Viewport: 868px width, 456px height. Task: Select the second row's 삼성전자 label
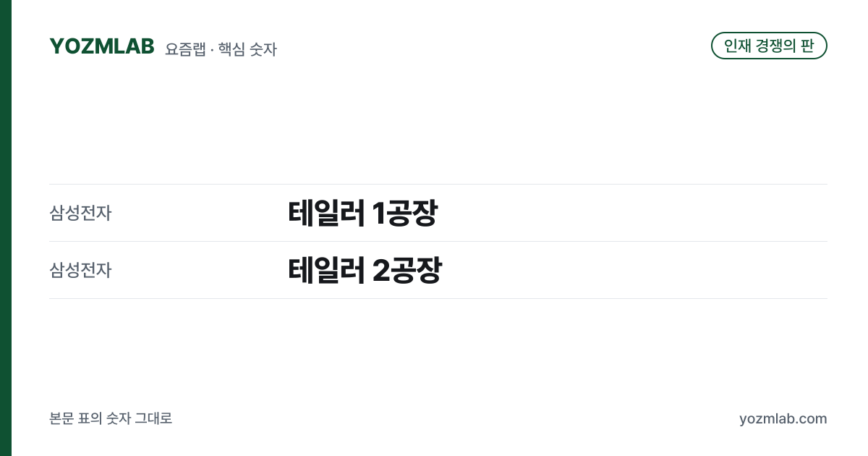coord(80,271)
